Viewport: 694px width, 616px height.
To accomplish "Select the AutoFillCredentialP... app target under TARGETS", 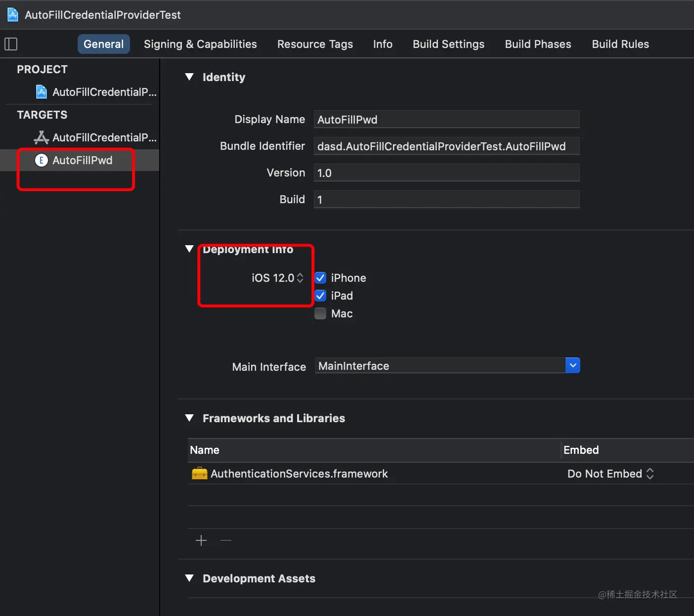I will [95, 137].
